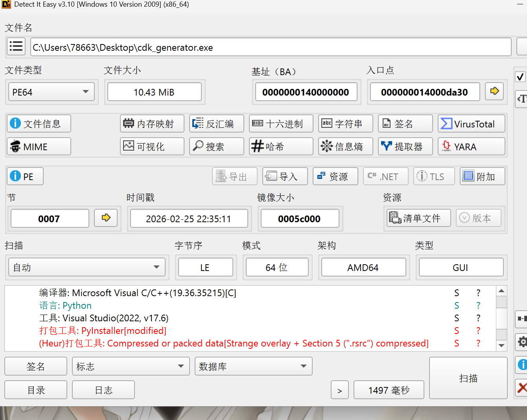Open the YARA scanner
This screenshot has height=420, width=527.
point(472,147)
